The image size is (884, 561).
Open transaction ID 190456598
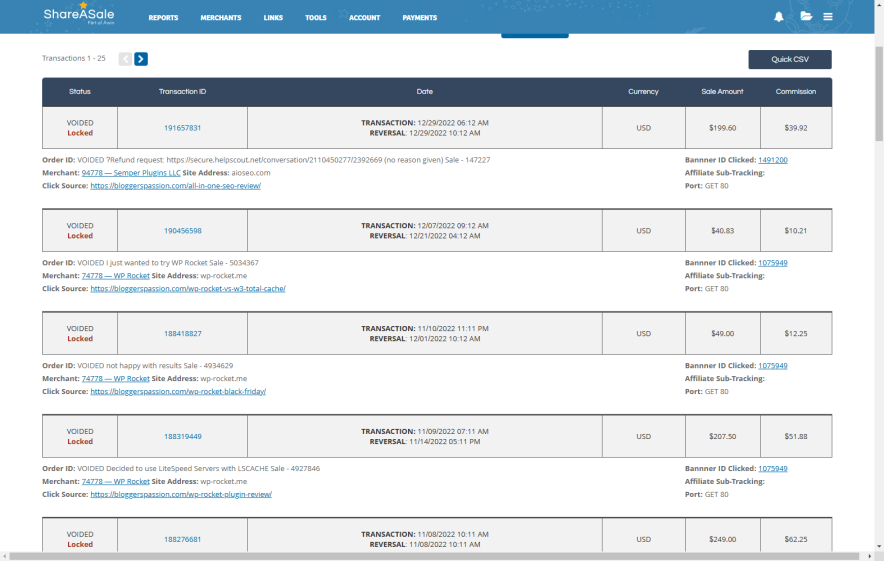[182, 231]
